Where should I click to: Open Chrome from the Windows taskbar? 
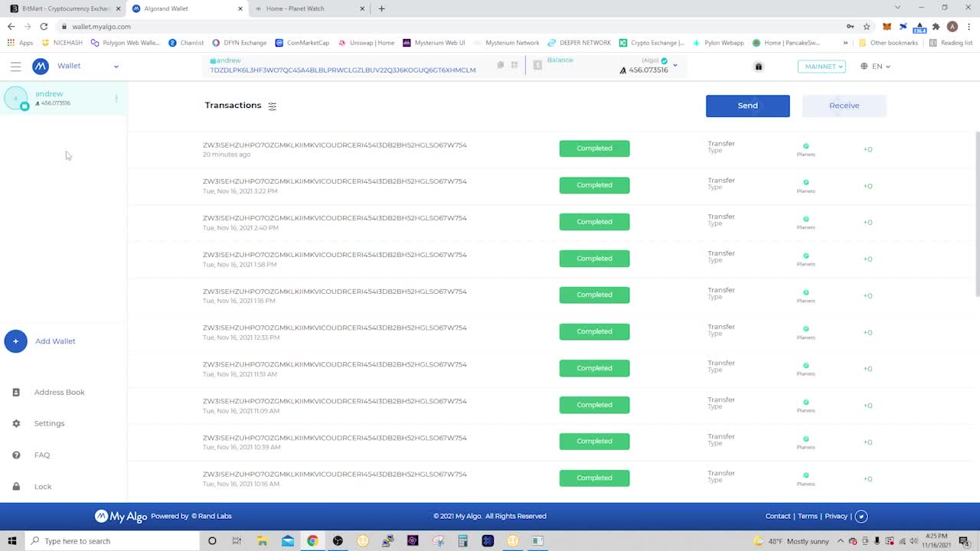pyautogui.click(x=312, y=541)
